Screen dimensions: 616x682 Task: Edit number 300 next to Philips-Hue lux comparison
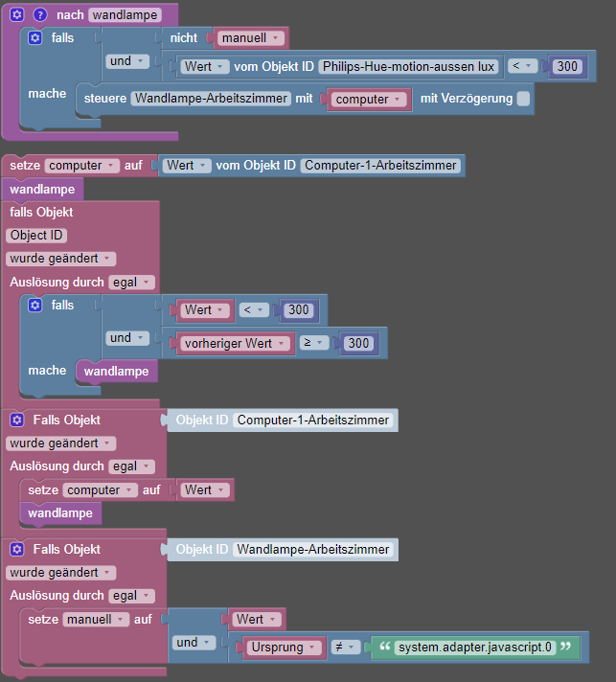point(567,66)
